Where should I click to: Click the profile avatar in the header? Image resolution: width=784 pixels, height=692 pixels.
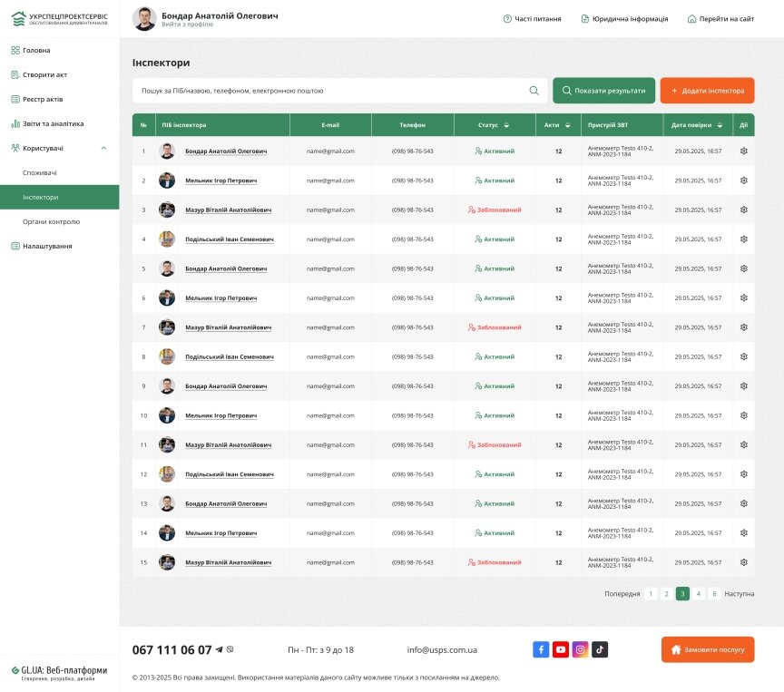click(144, 19)
